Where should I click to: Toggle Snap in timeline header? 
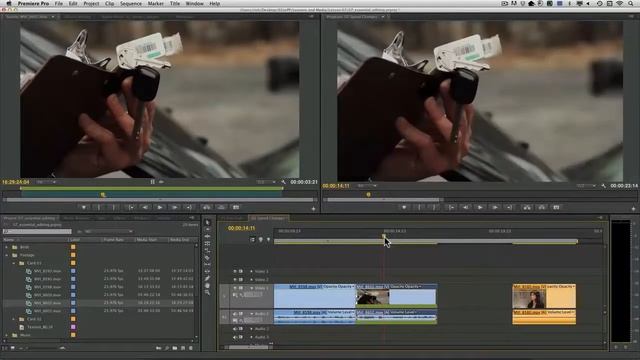253,240
